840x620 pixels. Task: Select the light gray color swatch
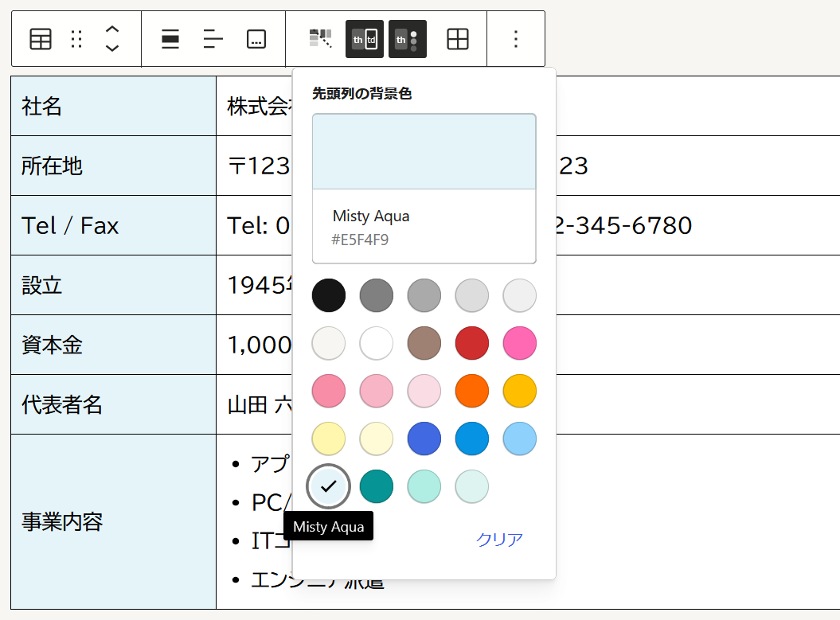pos(471,295)
